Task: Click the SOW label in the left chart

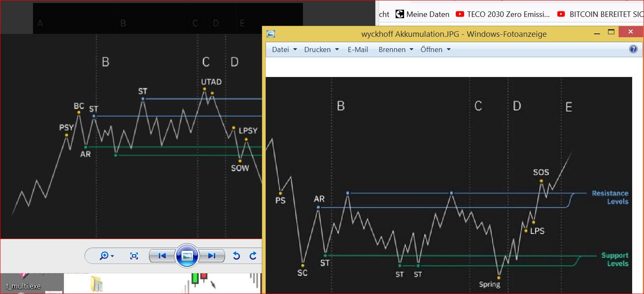Action: coord(240,168)
